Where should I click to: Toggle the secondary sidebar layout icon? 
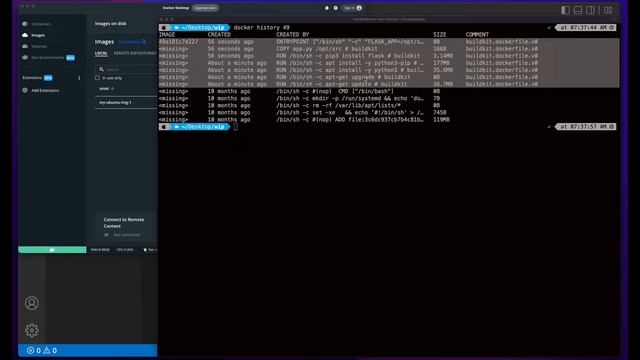[590, 10]
